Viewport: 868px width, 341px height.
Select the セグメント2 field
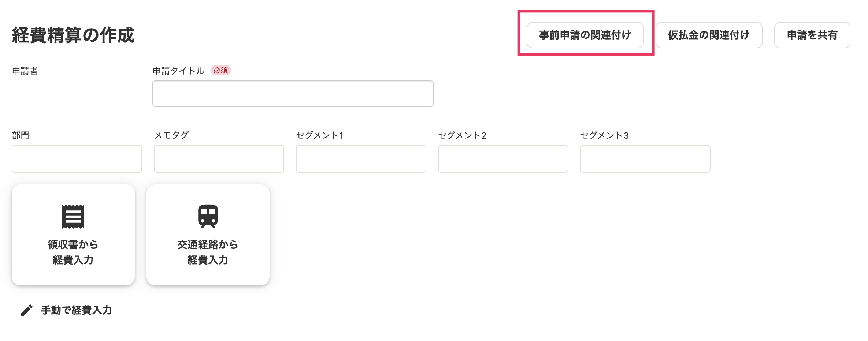click(503, 159)
